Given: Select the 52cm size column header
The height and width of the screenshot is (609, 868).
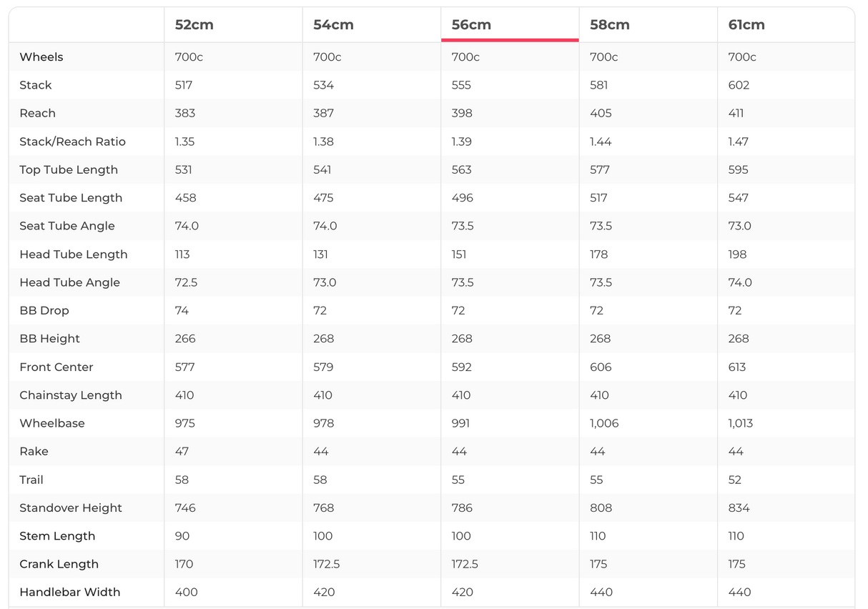Looking at the screenshot, I should point(194,25).
